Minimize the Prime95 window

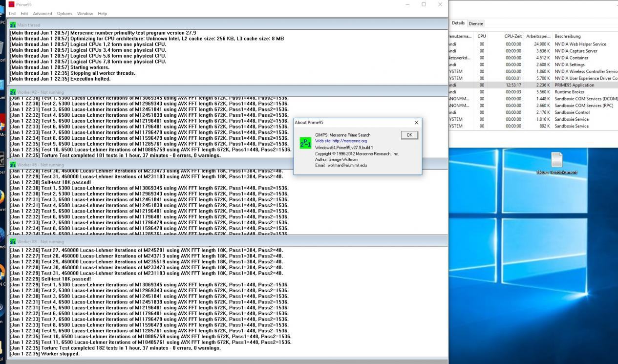click(408, 4)
